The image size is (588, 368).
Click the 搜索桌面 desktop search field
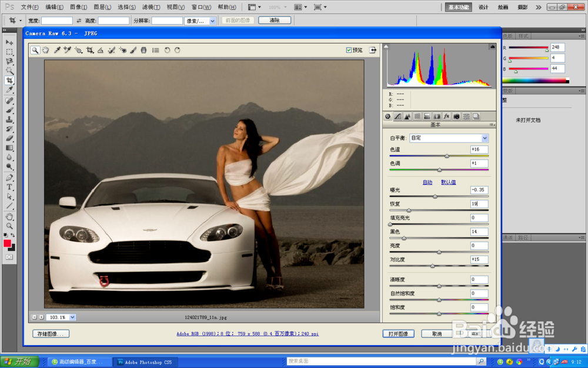pyautogui.click(x=382, y=362)
